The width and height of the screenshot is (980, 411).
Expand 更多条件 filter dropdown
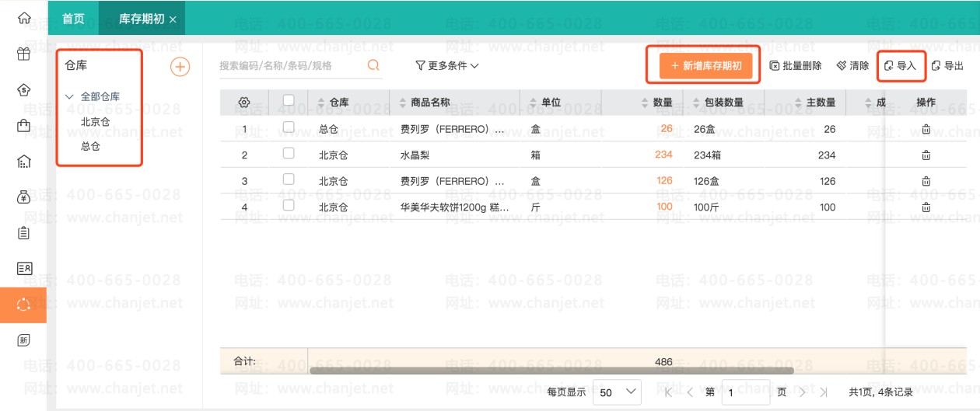pos(447,66)
